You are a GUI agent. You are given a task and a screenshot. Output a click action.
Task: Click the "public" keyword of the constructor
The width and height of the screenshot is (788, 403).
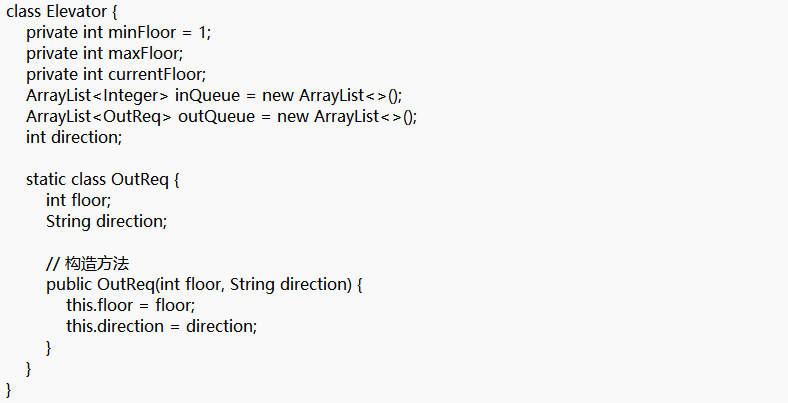pyautogui.click(x=69, y=284)
